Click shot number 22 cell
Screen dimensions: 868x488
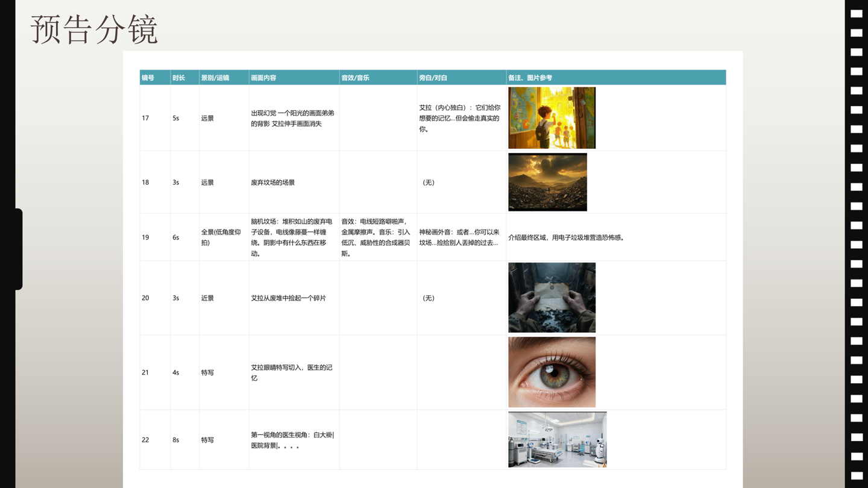(x=155, y=440)
